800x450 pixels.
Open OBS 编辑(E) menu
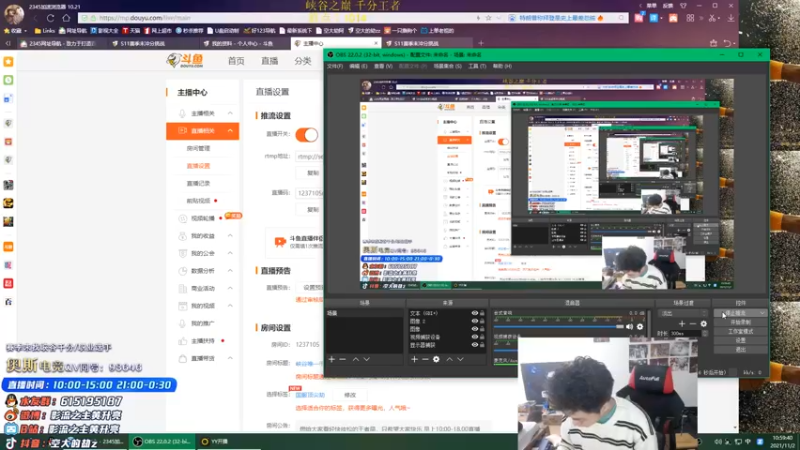tap(358, 66)
